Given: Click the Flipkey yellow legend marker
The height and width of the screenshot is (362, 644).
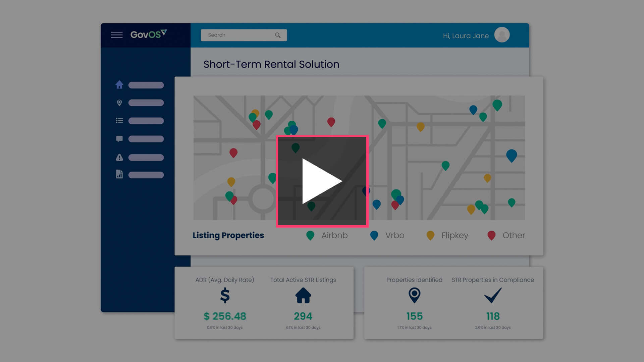Looking at the screenshot, I should coord(430,236).
